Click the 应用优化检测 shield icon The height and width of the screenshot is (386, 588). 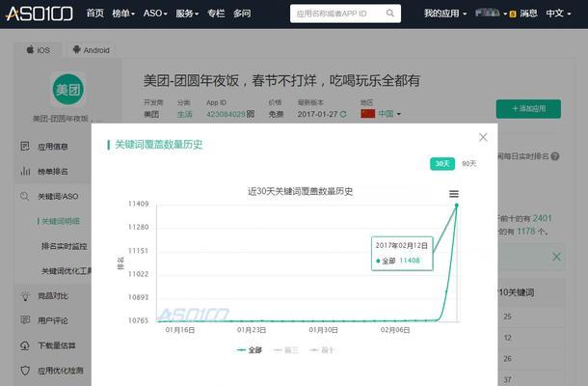click(x=25, y=371)
